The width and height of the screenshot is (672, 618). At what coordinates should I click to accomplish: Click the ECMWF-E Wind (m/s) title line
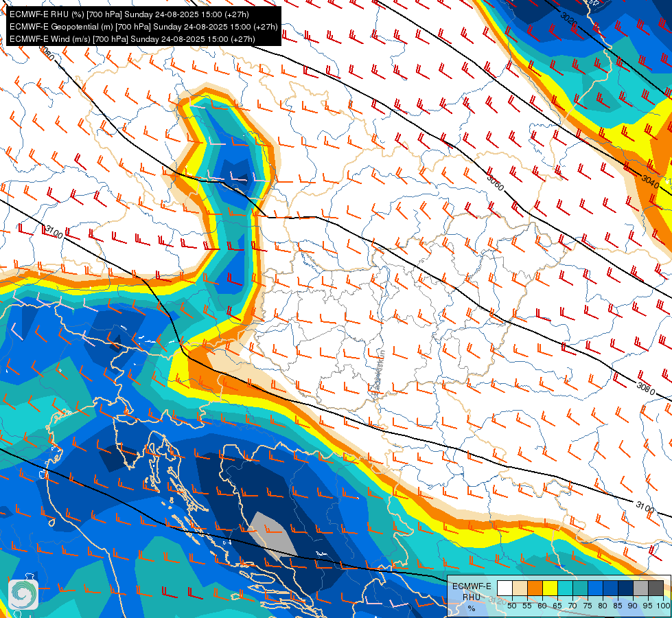[x=132, y=39]
